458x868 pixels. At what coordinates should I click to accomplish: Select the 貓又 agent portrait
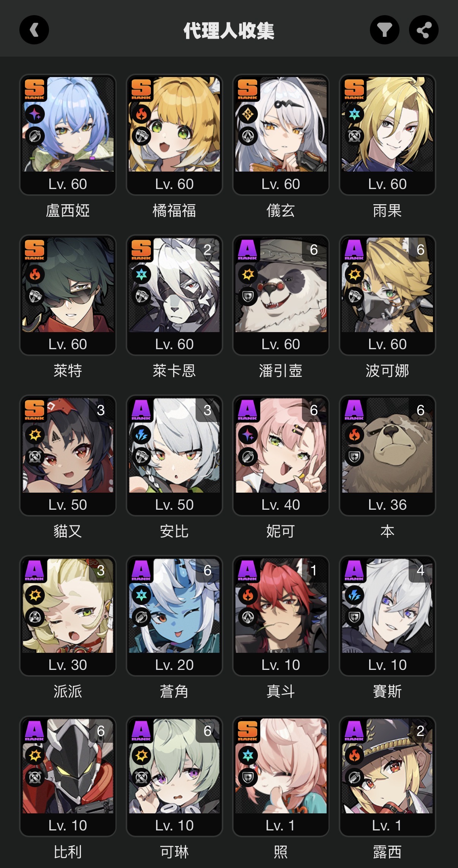(x=68, y=445)
